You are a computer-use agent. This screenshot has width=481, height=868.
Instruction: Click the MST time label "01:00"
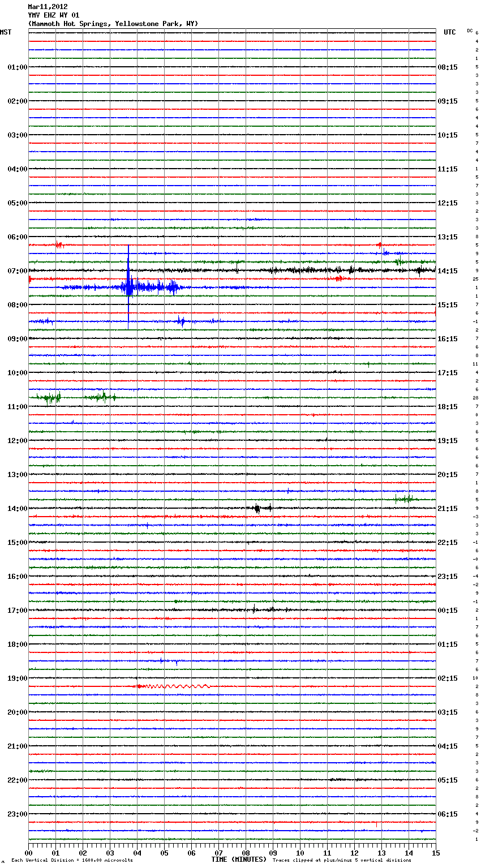(18, 67)
